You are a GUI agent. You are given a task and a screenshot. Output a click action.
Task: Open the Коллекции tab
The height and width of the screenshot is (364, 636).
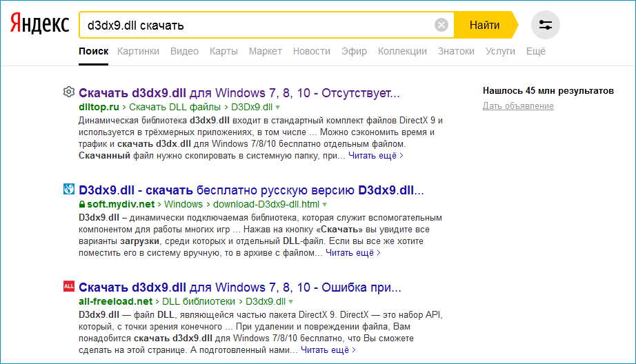tap(402, 51)
